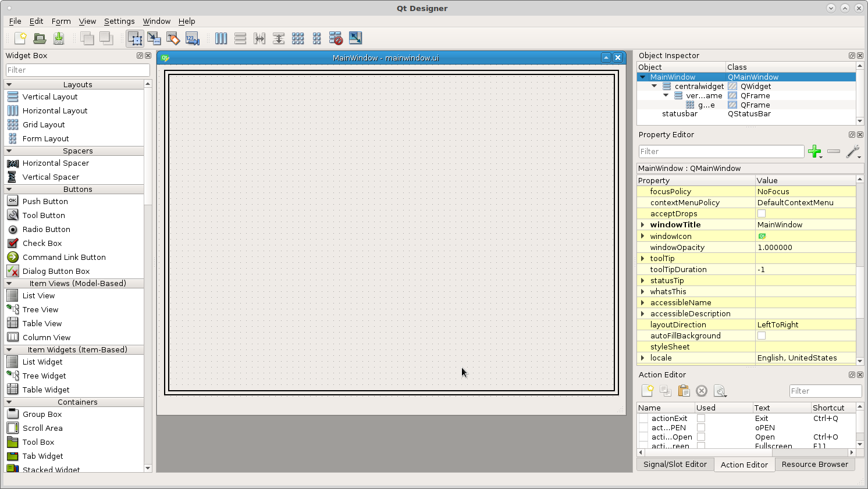Select Tab Widget in Widget Box
The image size is (868, 489).
click(43, 456)
